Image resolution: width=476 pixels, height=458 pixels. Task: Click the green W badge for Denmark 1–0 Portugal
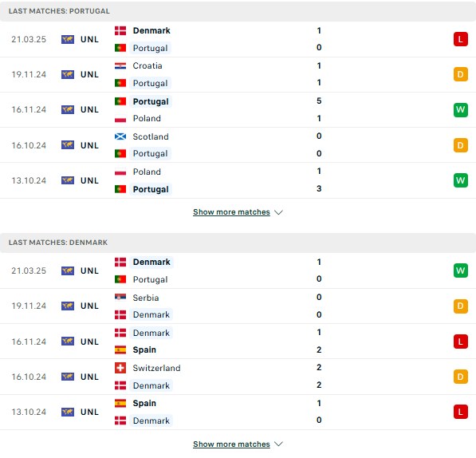click(x=461, y=270)
